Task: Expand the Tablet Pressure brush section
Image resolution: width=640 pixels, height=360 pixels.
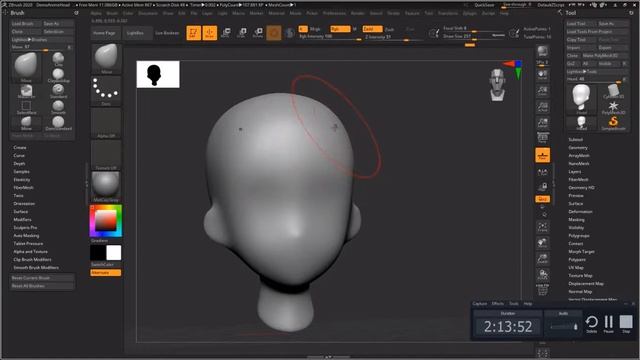Action: pyautogui.click(x=28, y=244)
